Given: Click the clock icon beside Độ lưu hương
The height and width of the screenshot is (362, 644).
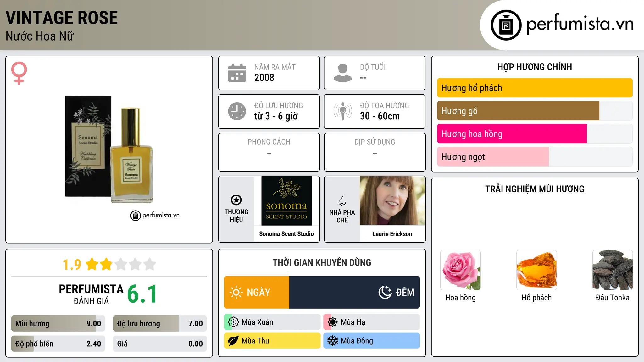Looking at the screenshot, I should (237, 111).
